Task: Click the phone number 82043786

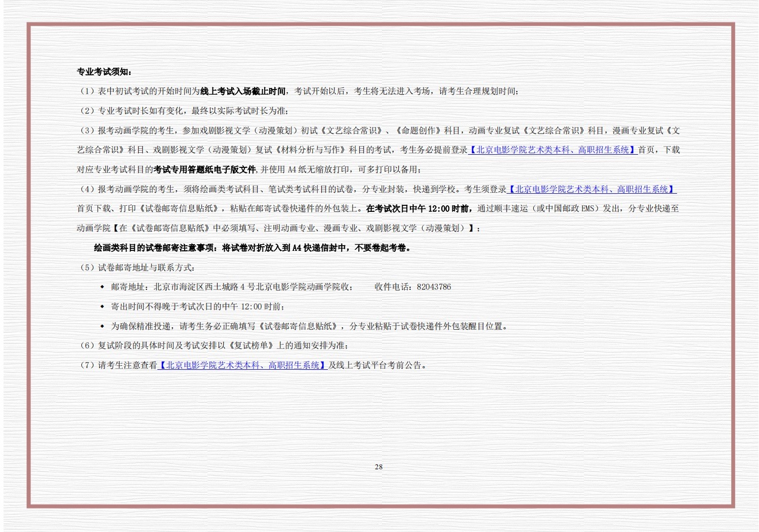Action: (434, 287)
